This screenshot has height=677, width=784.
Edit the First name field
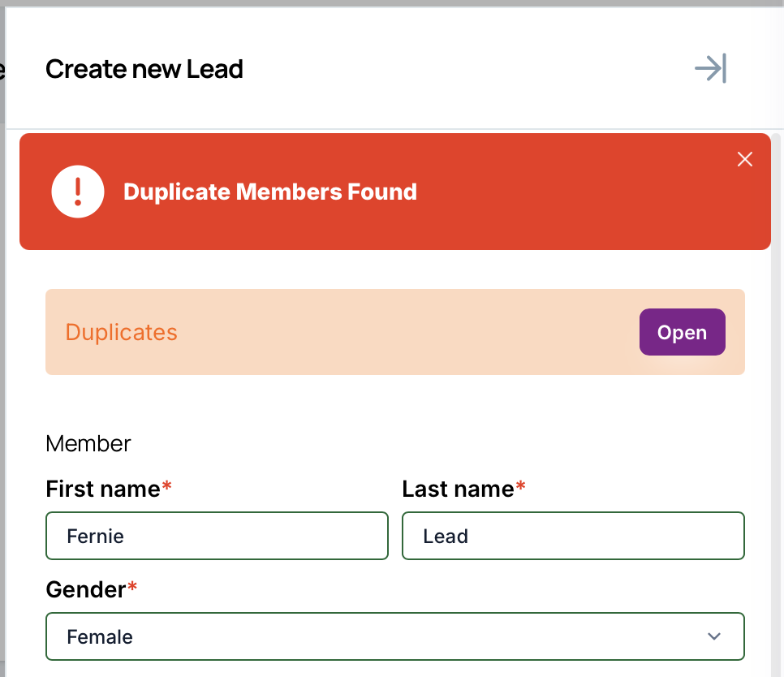click(217, 536)
